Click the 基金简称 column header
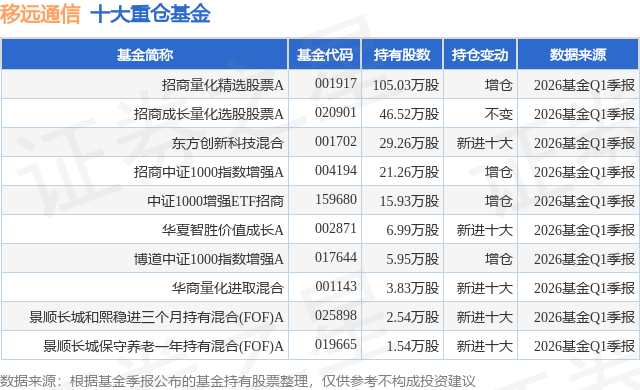Viewport: 640px width, 390px height. [145, 55]
